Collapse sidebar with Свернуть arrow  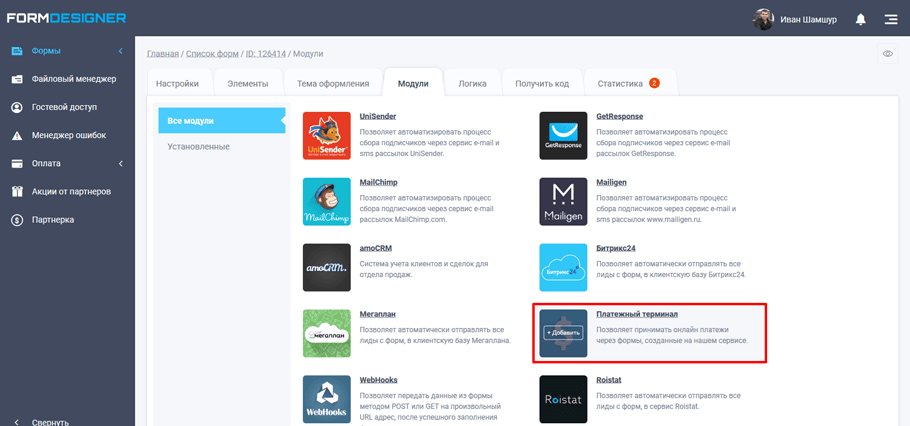[17, 422]
